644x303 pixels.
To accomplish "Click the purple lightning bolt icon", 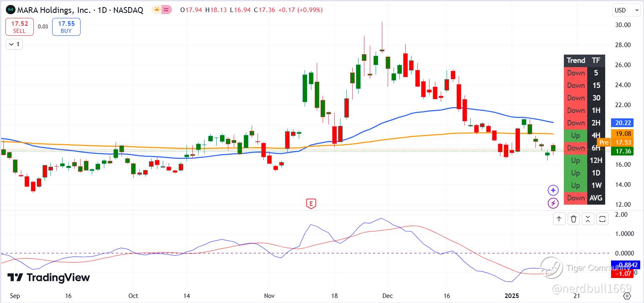I will coord(553,203).
